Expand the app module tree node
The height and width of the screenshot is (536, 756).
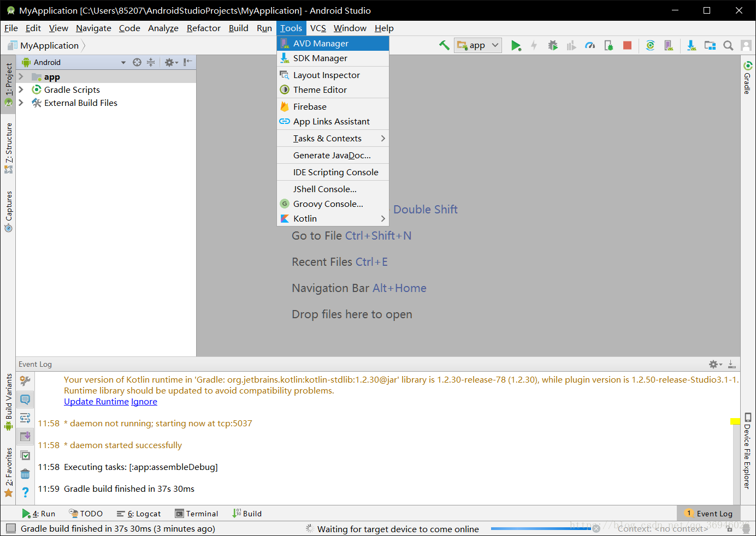pyautogui.click(x=21, y=76)
